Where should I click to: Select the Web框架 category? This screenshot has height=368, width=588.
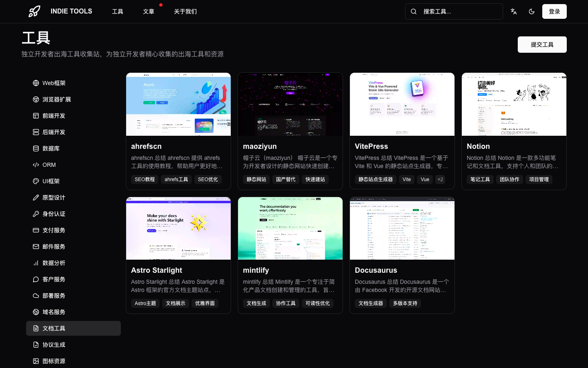[x=73, y=83]
